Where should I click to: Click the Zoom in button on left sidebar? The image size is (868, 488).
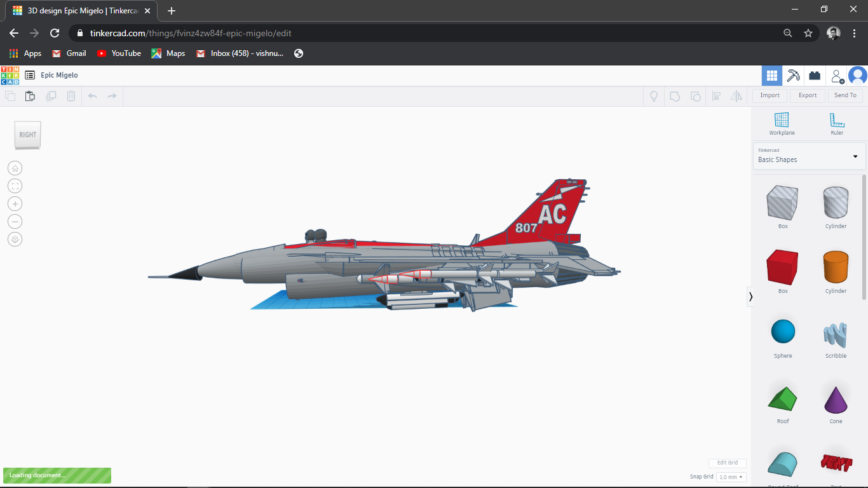pos(15,203)
